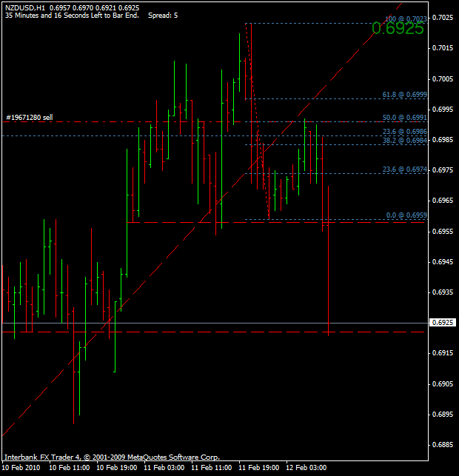Viewport: 459px width, 476px height.
Task: Click the 11 Feb 11:00 time label
Action: (x=212, y=468)
